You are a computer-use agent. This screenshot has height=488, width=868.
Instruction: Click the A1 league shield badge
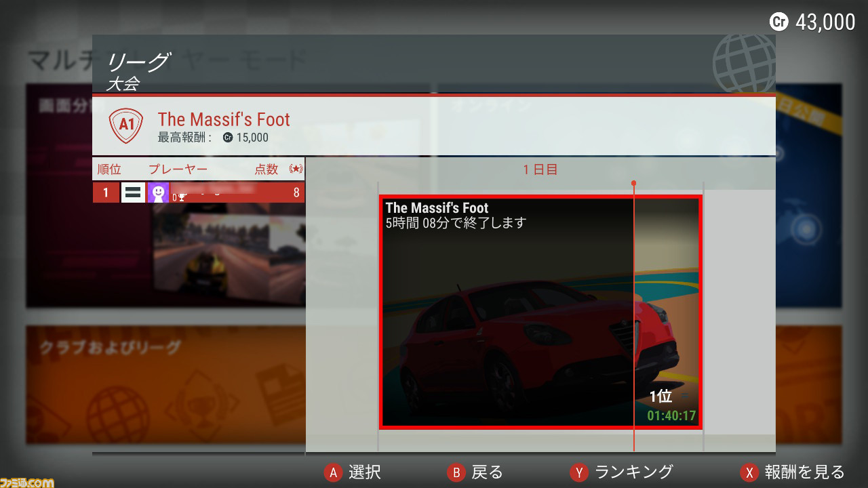(126, 125)
